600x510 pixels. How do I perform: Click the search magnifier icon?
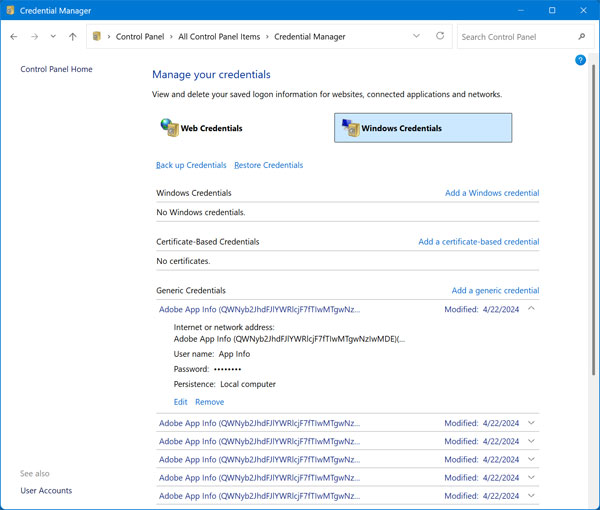582,37
